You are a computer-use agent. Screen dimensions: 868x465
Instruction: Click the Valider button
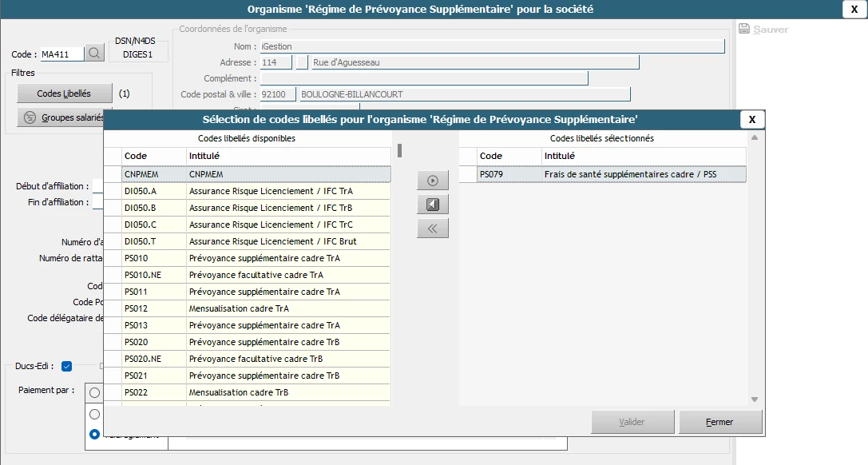(632, 422)
